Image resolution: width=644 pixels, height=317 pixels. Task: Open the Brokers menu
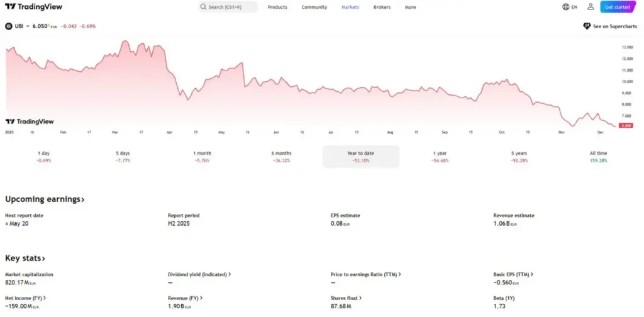point(382,7)
